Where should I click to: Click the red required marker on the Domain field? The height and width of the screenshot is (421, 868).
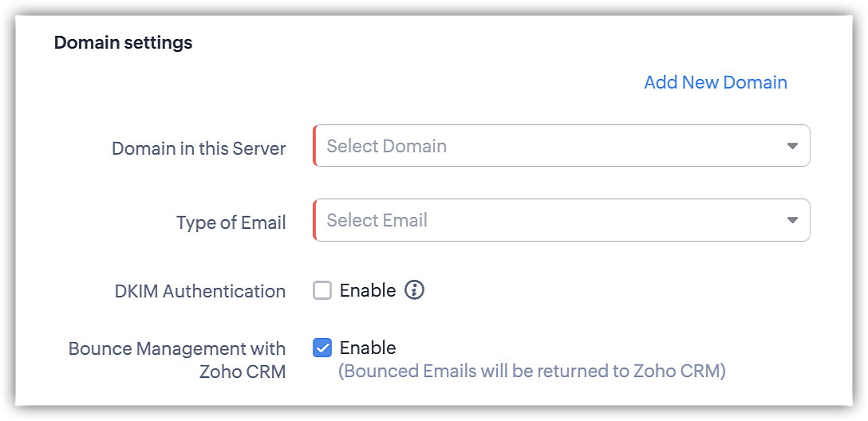point(315,146)
